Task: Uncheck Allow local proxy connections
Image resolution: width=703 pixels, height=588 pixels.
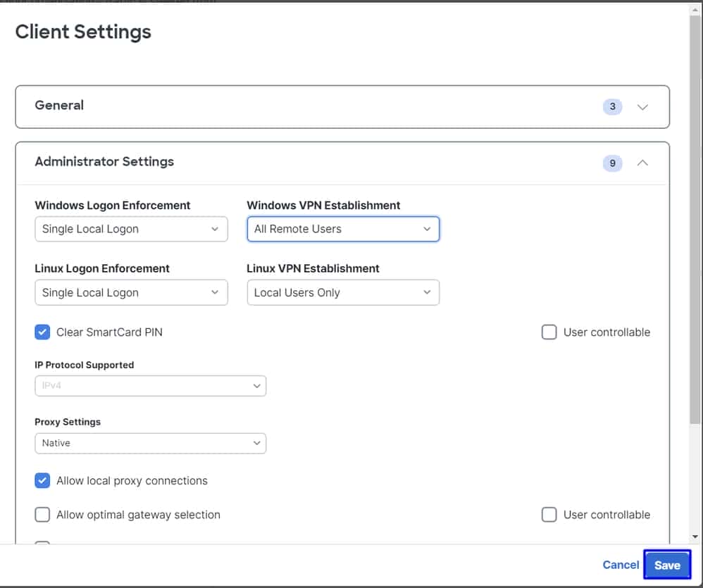Action: tap(42, 480)
